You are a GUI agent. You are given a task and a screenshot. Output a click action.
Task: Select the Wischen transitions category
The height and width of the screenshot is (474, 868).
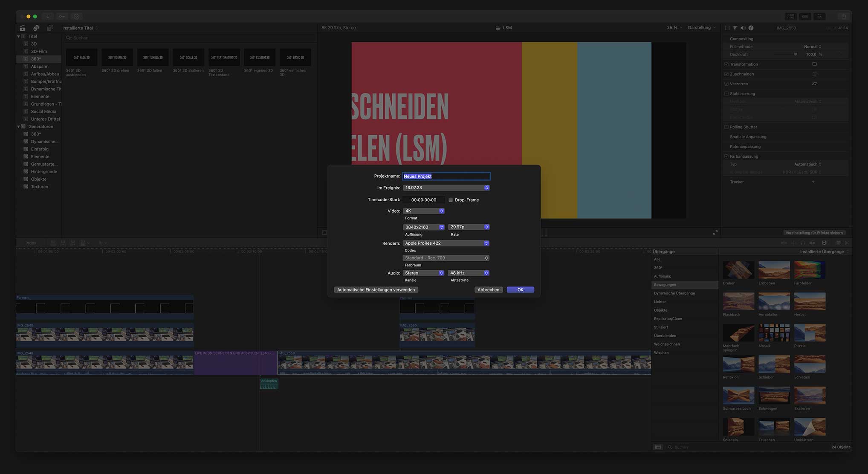pos(661,353)
